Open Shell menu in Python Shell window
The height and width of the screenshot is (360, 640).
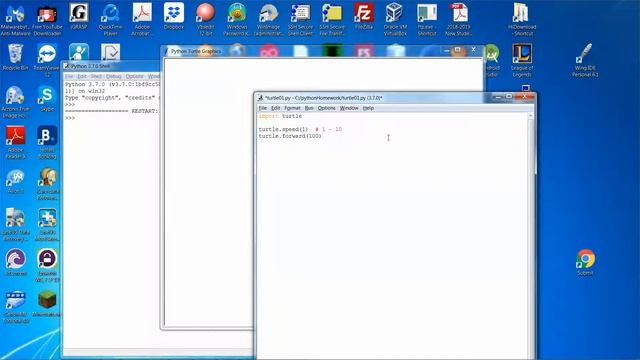[x=96, y=76]
